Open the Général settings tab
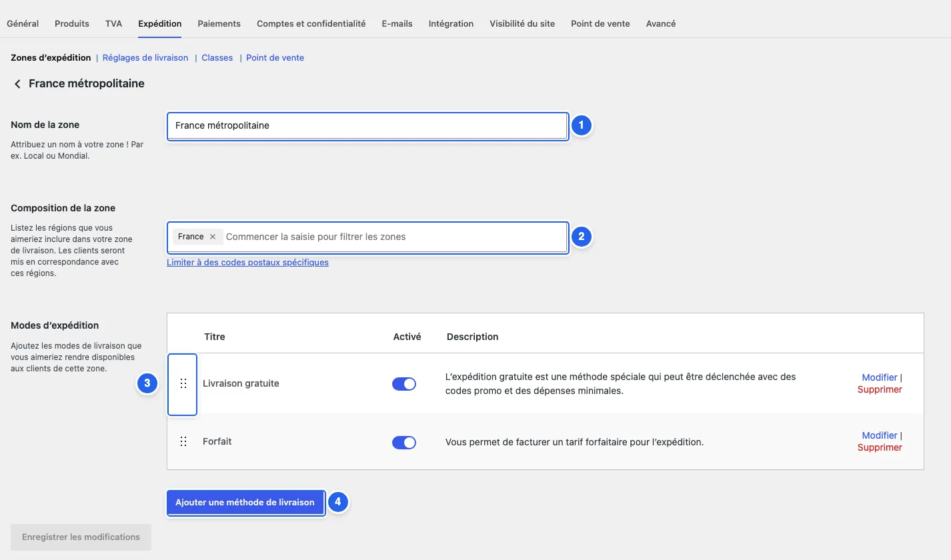 pos(23,23)
